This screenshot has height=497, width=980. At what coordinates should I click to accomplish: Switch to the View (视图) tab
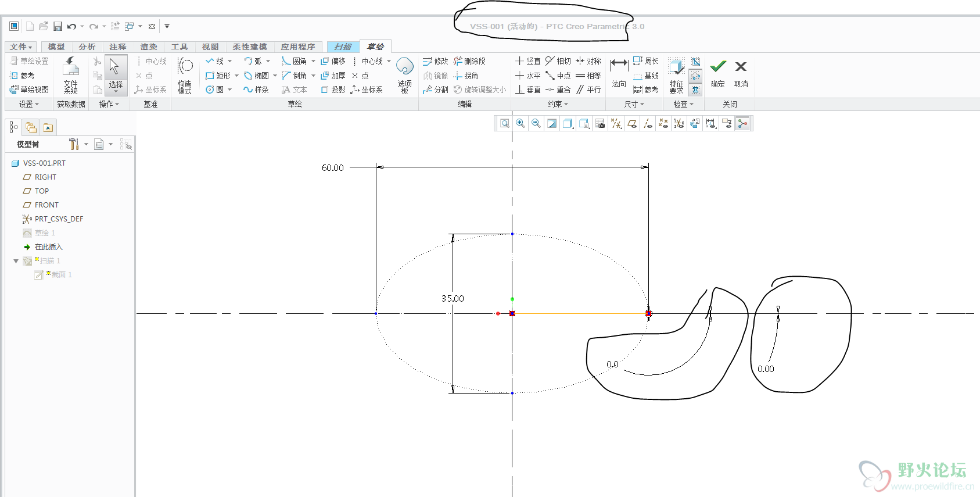click(210, 47)
